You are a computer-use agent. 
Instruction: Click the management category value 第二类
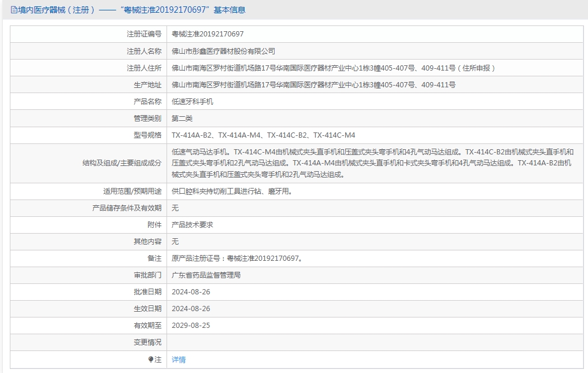click(x=182, y=118)
